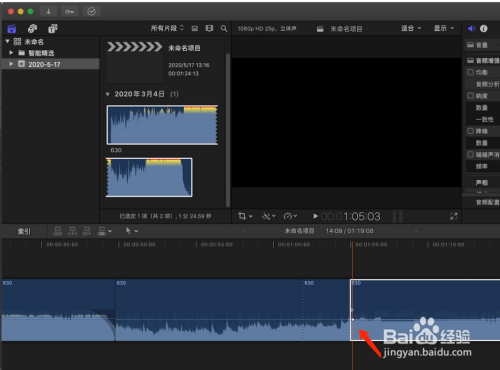Open the 适合 zoom level dropdown

click(x=411, y=28)
